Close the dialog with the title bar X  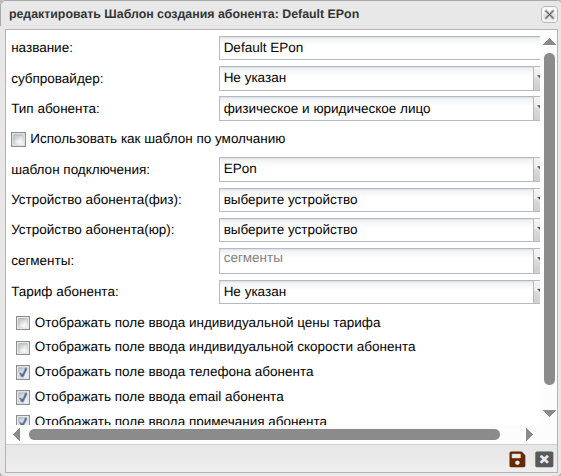click(549, 15)
